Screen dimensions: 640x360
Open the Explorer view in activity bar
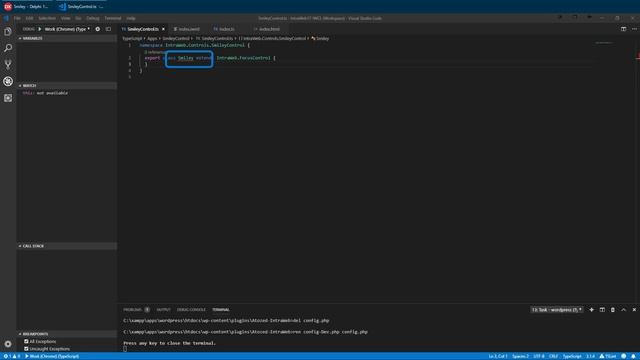tap(8, 31)
